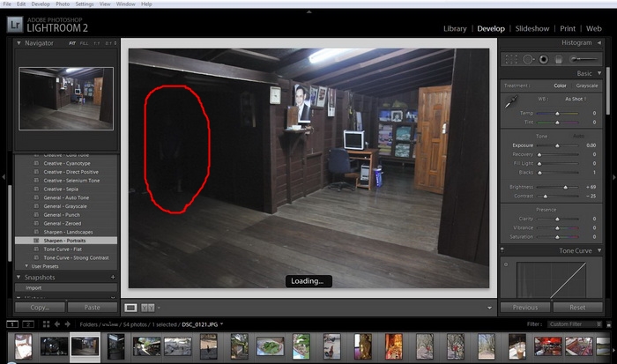Open the Custom Filter dropdown

(575, 323)
